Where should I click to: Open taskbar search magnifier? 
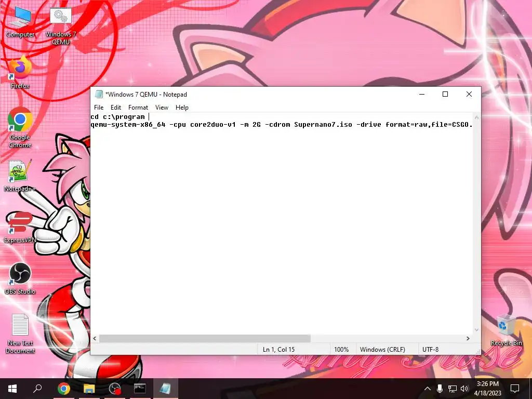37,389
